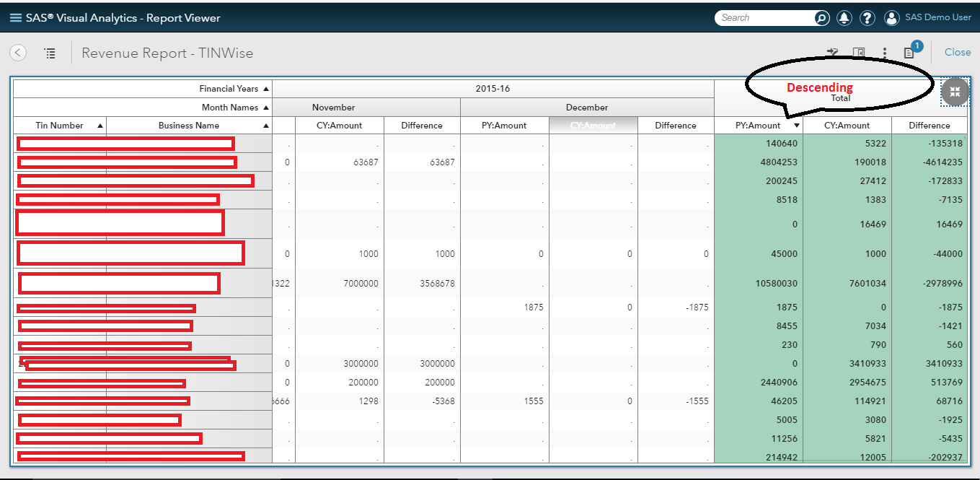980x480 pixels.
Task: Select the cell with value 214942
Action: 759,457
